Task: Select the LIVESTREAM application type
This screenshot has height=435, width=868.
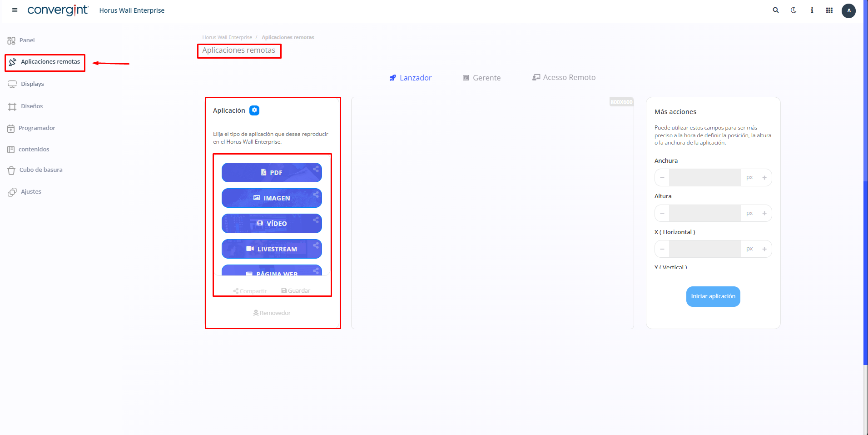Action: click(272, 249)
